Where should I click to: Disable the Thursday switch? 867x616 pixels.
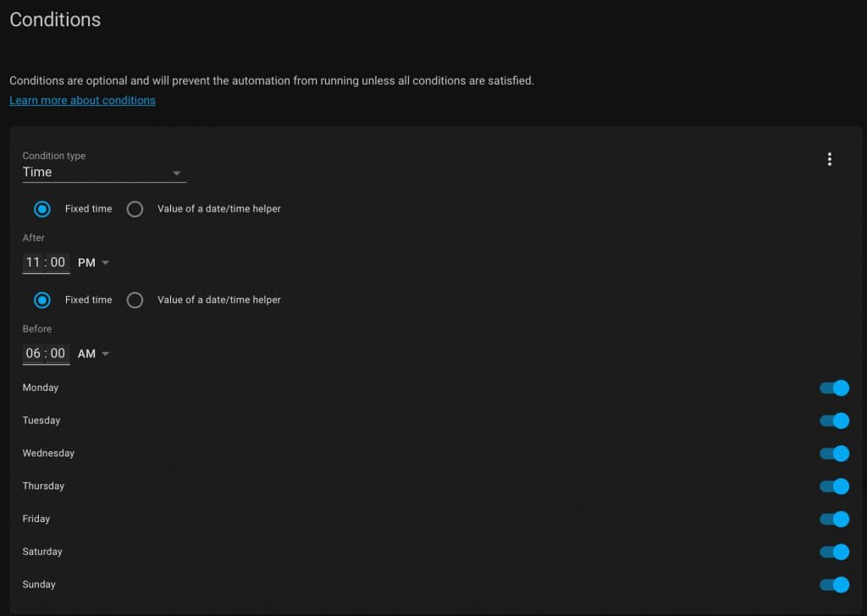point(834,487)
